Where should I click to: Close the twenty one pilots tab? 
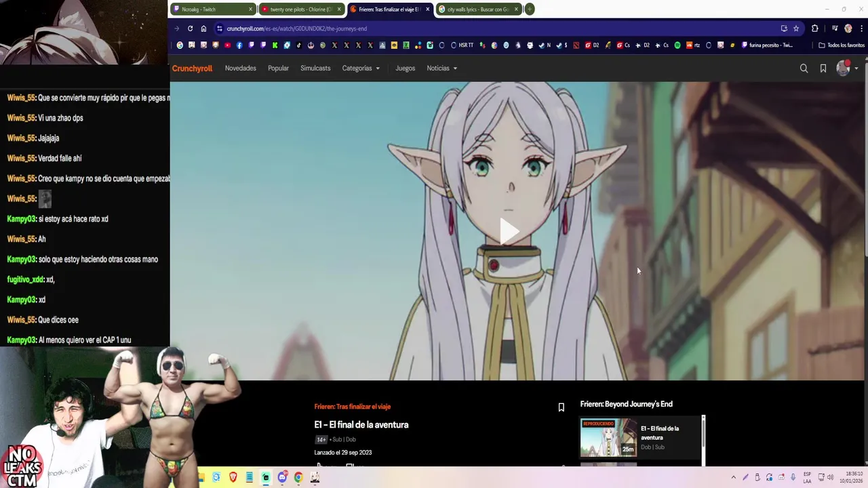339,9
